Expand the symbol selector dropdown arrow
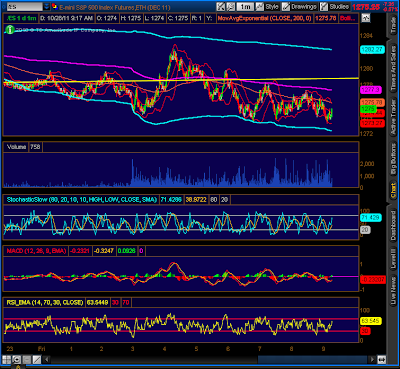 [x=47, y=6]
